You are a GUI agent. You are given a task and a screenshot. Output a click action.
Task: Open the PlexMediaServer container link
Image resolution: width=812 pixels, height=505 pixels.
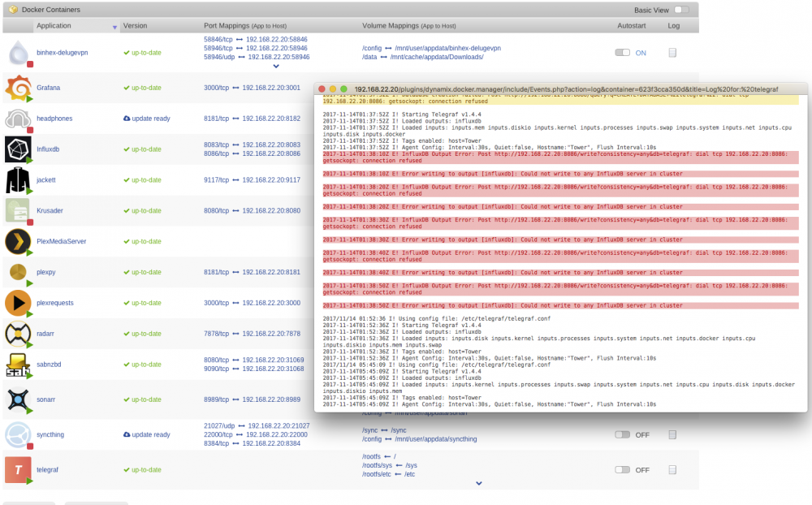point(61,241)
